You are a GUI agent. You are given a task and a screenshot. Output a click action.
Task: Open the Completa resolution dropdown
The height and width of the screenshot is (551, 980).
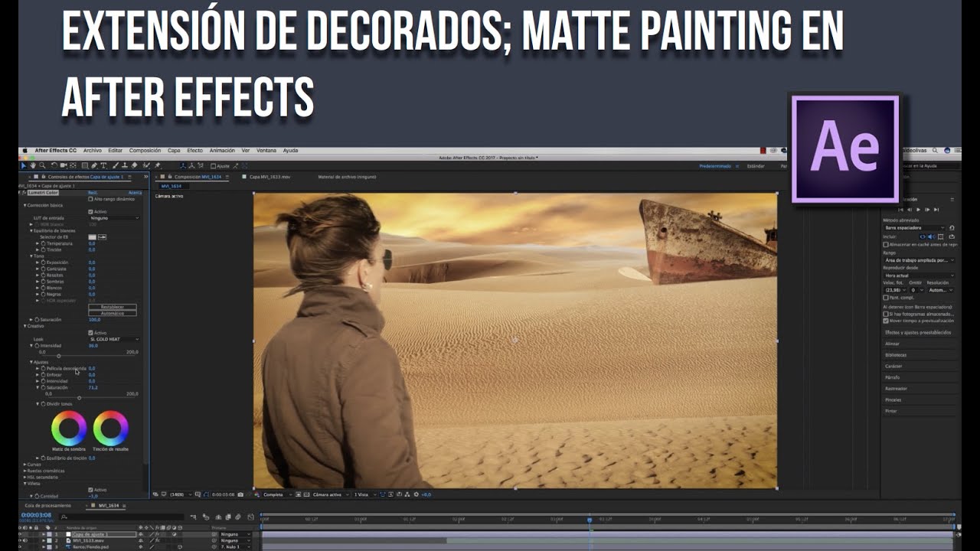pos(278,494)
